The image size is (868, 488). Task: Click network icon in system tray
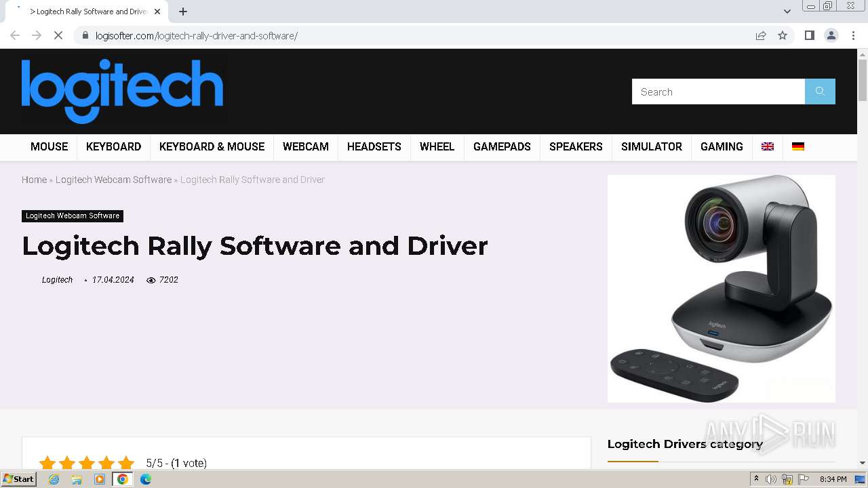pos(787,479)
